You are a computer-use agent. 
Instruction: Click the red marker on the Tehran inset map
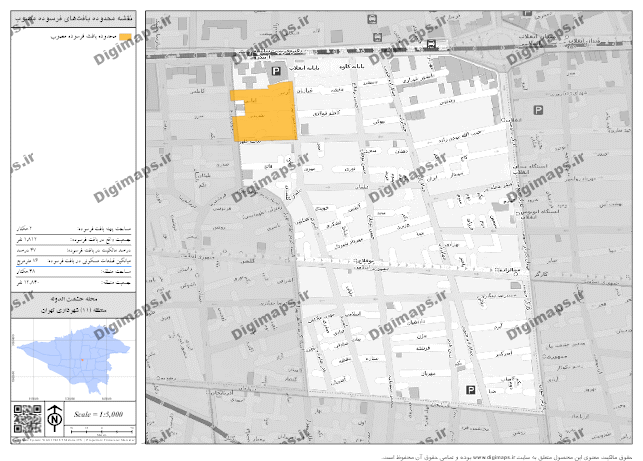81,358
